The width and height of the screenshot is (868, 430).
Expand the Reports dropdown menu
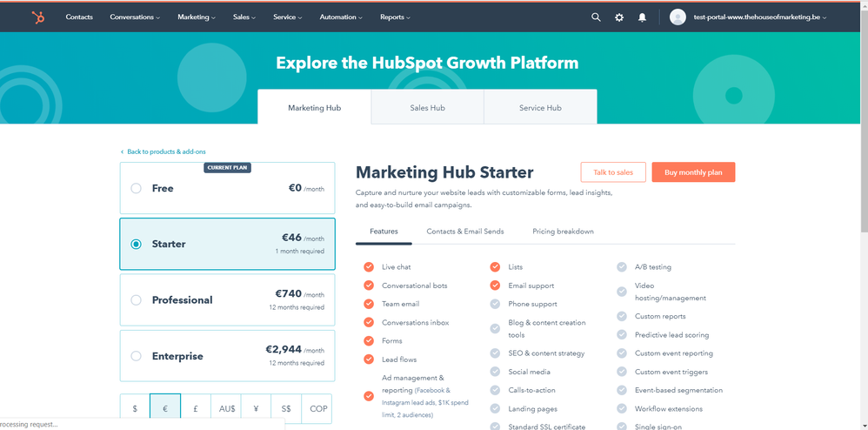pyautogui.click(x=395, y=17)
